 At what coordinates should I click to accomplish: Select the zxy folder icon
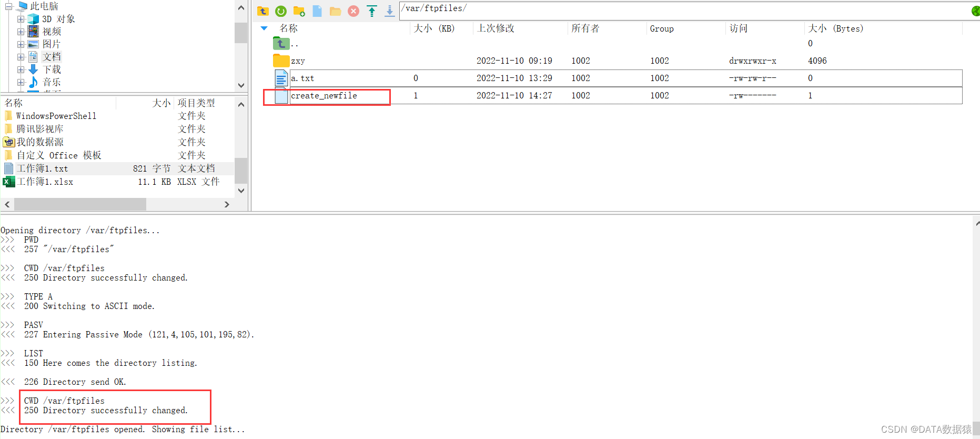[x=281, y=61]
